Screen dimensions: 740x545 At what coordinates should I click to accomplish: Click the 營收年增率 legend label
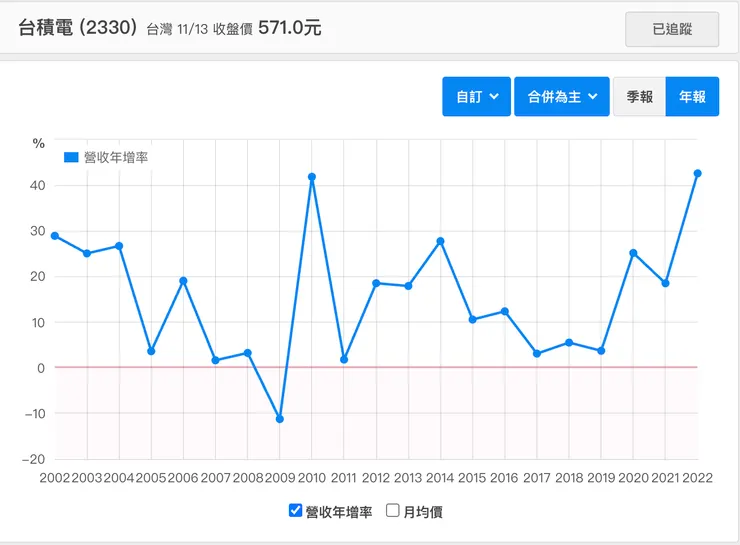tap(116, 157)
